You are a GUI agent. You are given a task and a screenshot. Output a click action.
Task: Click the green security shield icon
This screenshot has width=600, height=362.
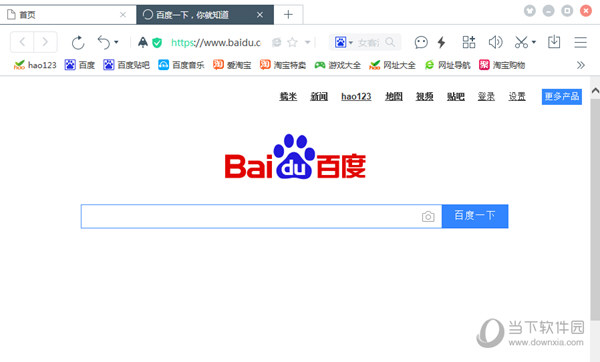point(157,42)
